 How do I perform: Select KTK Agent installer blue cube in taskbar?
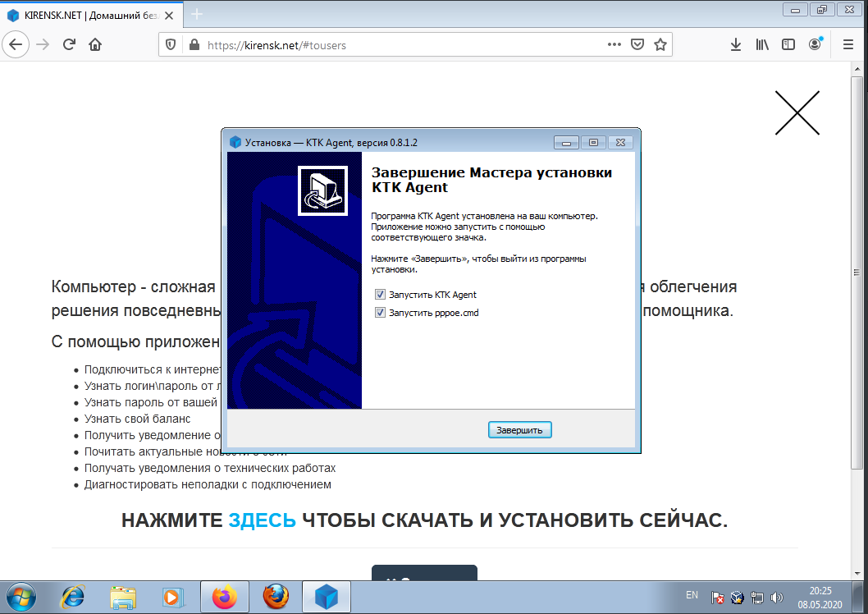pyautogui.click(x=327, y=598)
